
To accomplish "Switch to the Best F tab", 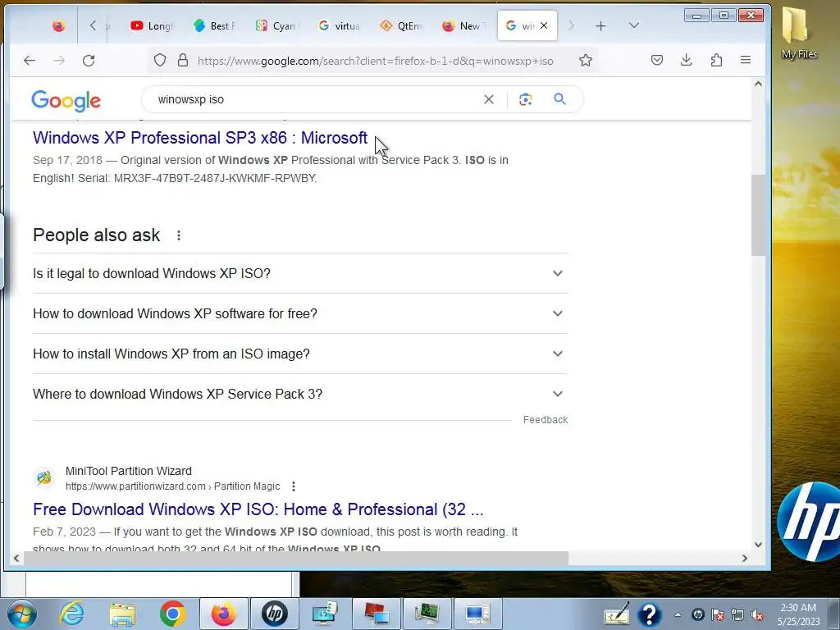I will point(215,25).
